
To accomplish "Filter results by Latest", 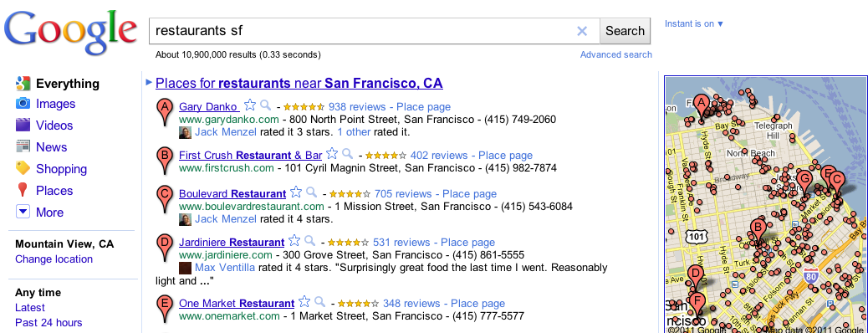I will tap(30, 308).
